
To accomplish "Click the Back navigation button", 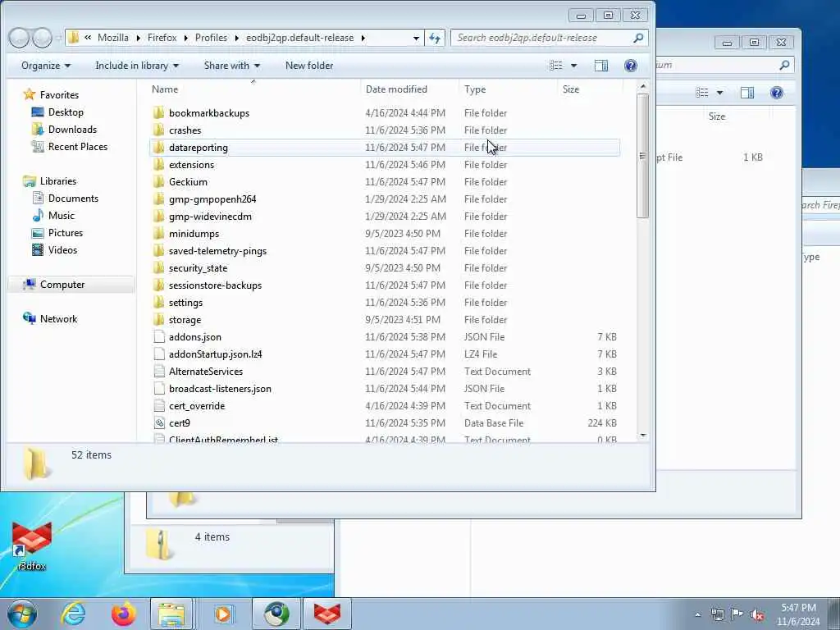I will 19,38.
